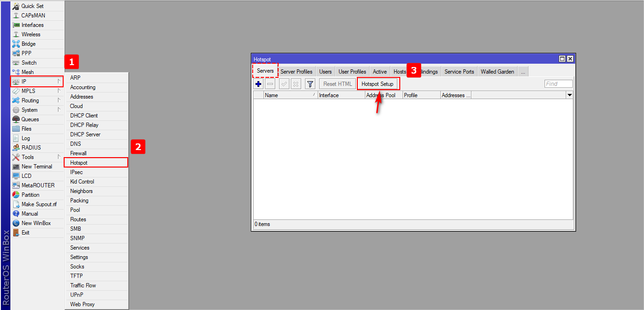Open Queues from the sidebar
The image size is (644, 310).
(30, 119)
